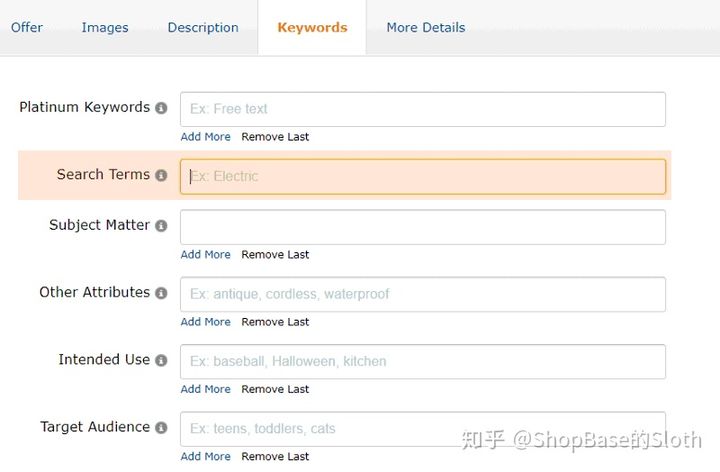Click into the Search Terms field
The width and height of the screenshot is (720, 472).
[x=422, y=176]
